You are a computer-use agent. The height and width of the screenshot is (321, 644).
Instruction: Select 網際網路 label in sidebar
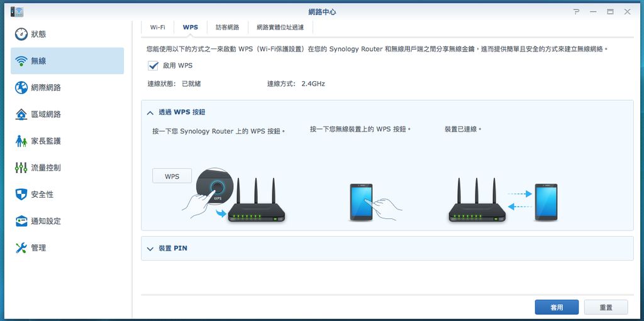click(x=46, y=87)
